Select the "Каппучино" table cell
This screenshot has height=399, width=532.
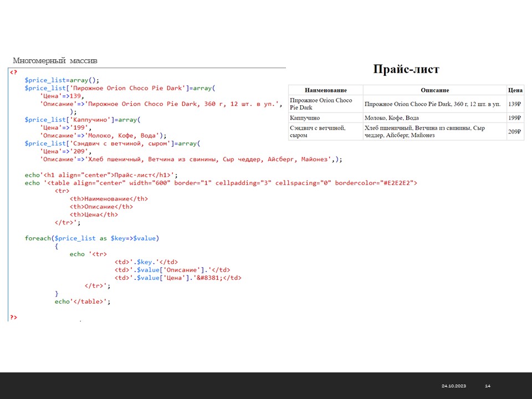click(305, 118)
